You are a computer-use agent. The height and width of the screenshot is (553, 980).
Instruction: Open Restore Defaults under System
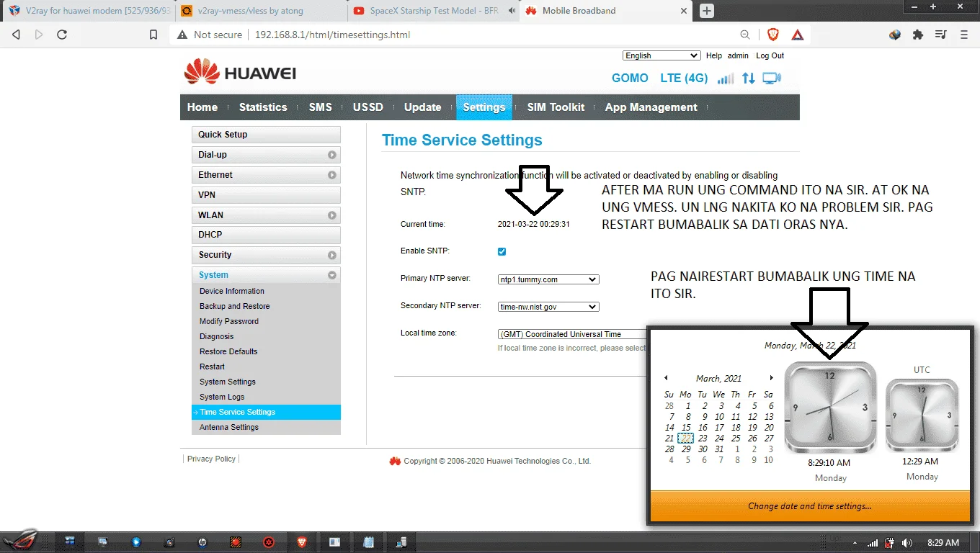point(228,351)
